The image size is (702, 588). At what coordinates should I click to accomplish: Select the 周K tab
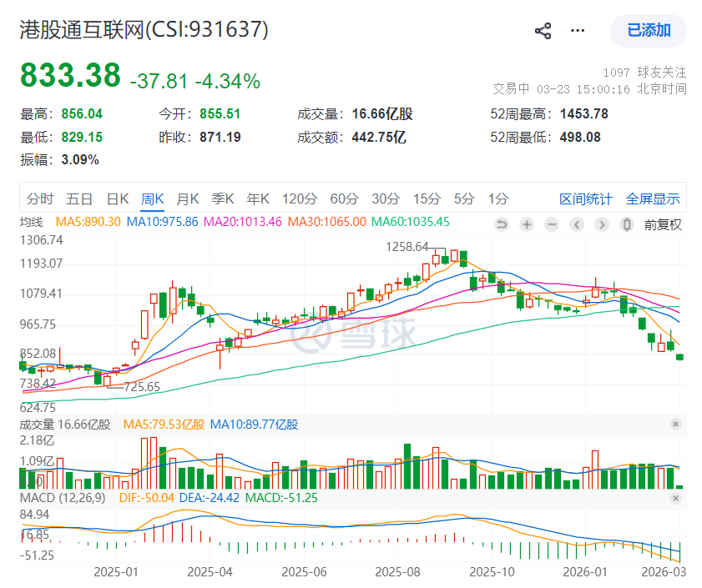coord(152,199)
